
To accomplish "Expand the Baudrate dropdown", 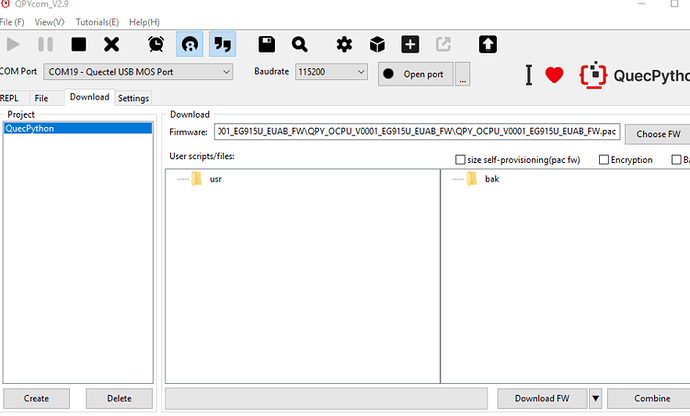I will [332, 72].
